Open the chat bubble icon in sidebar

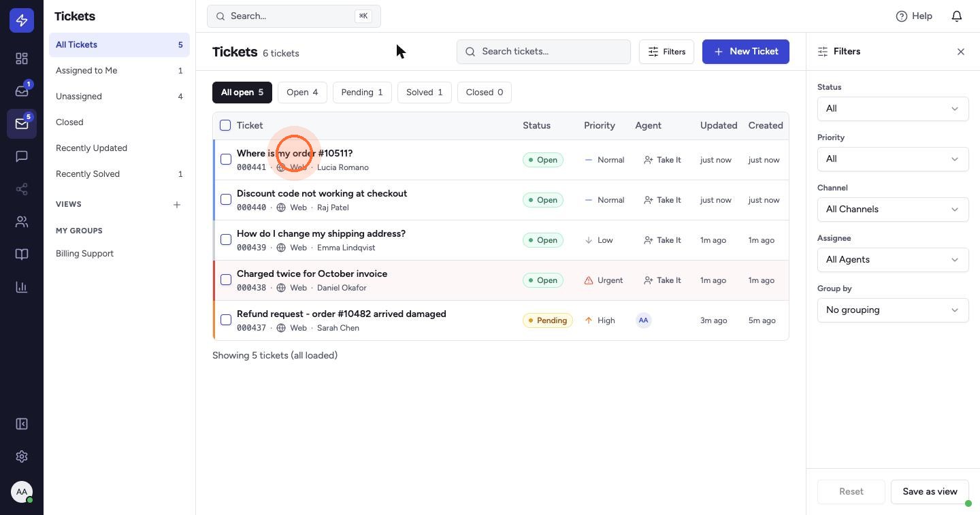pos(22,156)
